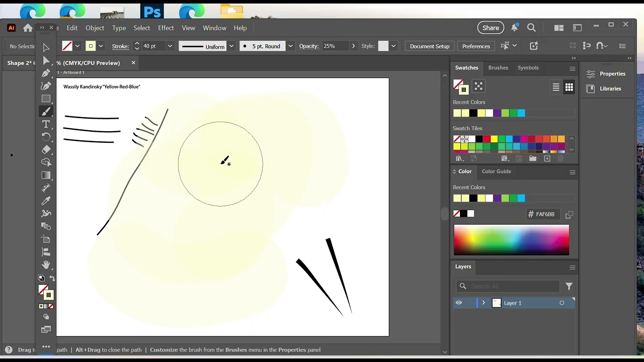
Task: Select the Rectangle shape tool
Action: pos(46,99)
